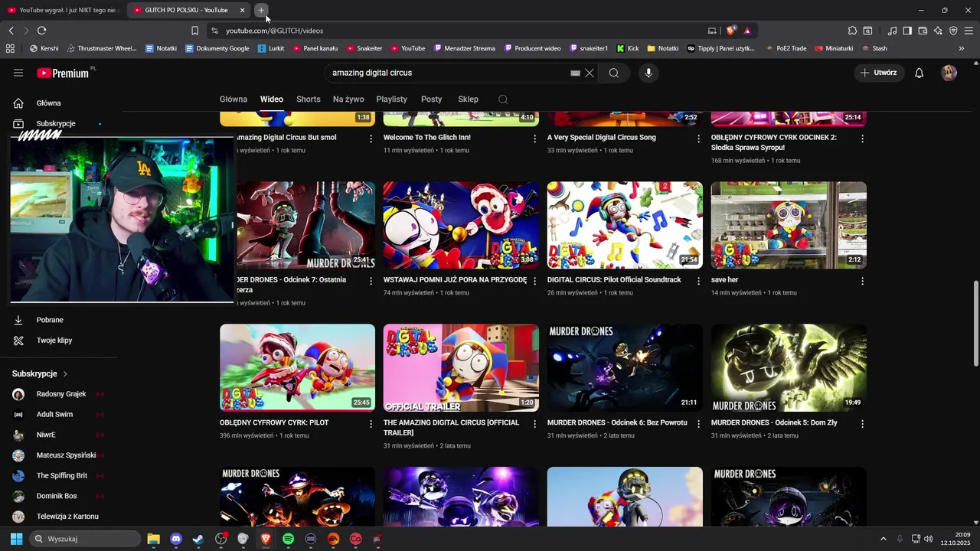Click the browser address bar URL
Screen dimensions: 980x551
pyautogui.click(x=274, y=31)
